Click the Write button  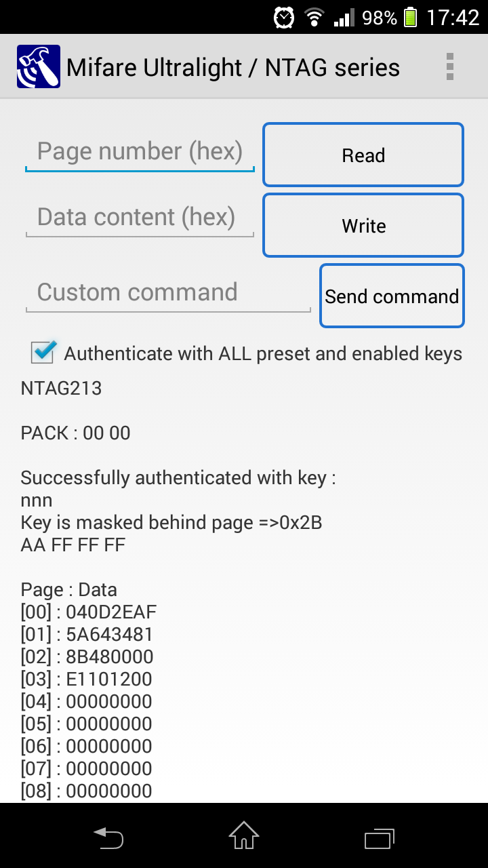363,225
